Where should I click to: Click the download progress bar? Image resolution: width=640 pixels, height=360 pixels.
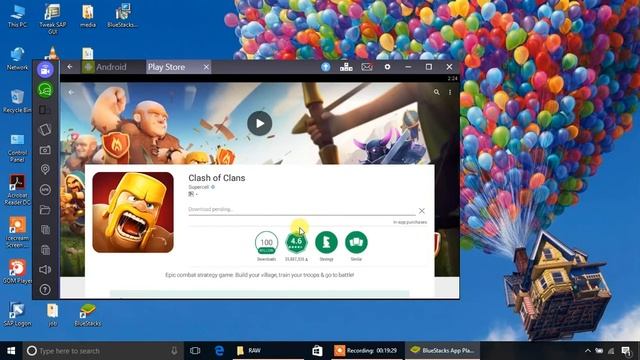[x=302, y=215]
